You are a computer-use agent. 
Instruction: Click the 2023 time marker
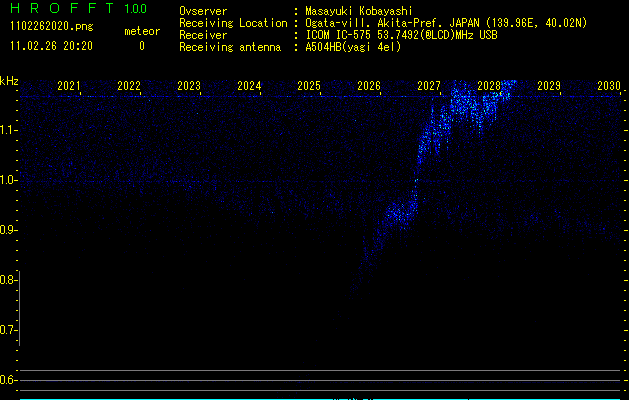189,86
